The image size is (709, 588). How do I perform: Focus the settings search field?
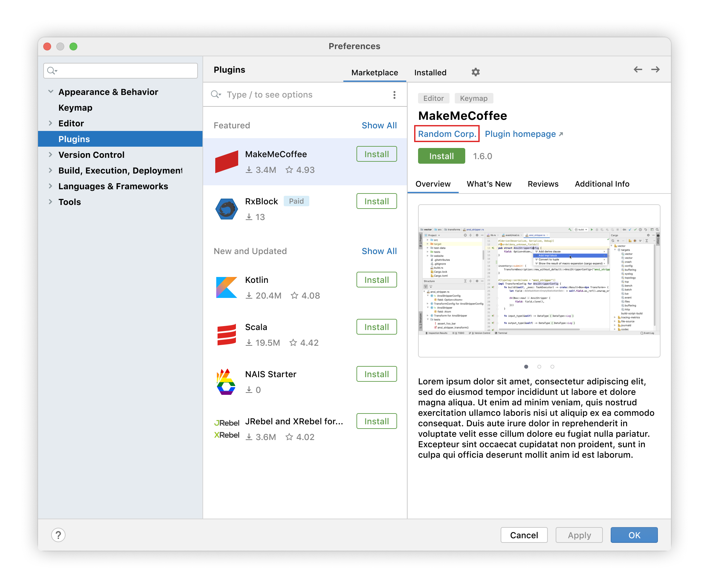pyautogui.click(x=121, y=70)
